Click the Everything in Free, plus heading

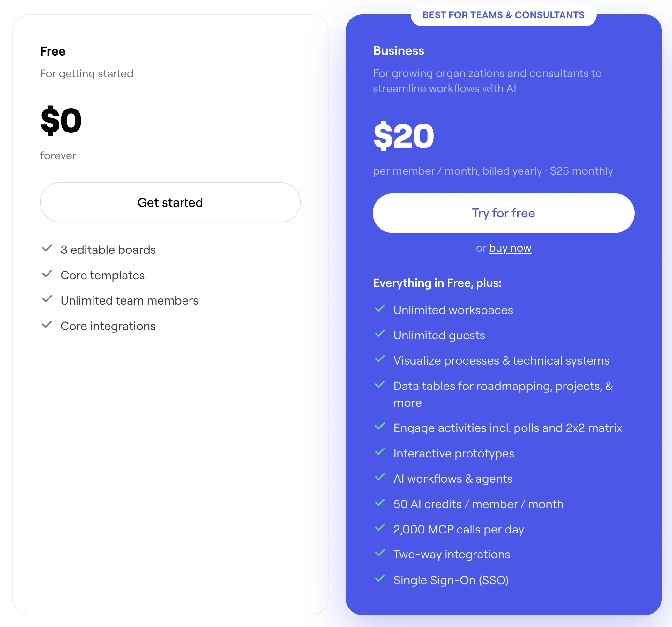point(437,283)
